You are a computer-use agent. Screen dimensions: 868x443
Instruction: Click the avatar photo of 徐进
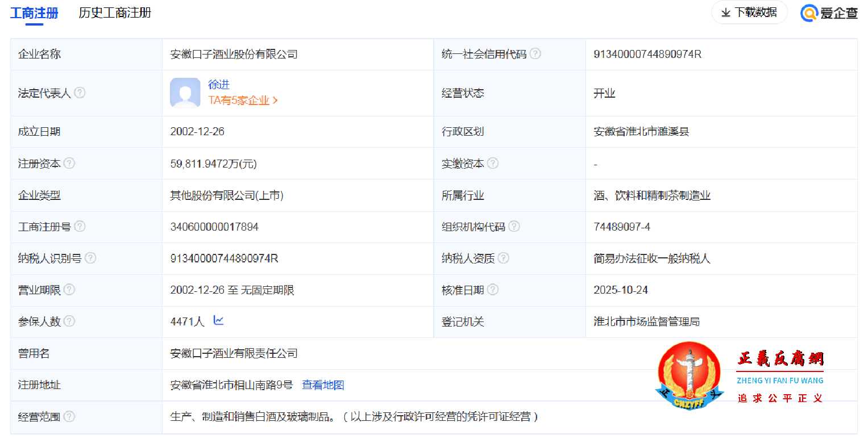coord(184,93)
